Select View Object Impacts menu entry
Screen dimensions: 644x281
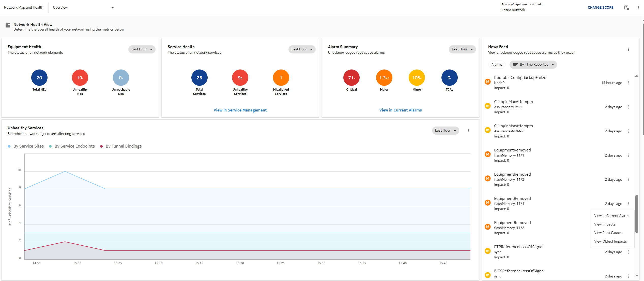610,242
